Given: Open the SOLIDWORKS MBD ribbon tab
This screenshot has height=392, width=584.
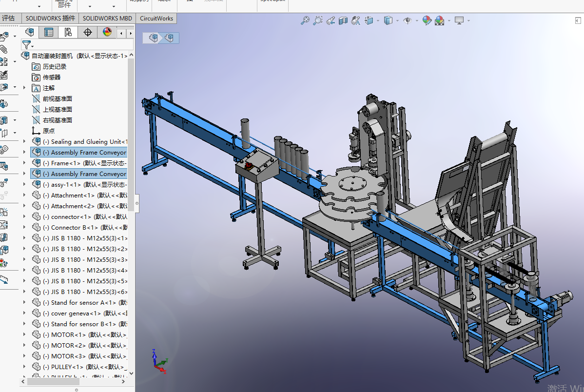Looking at the screenshot, I should pos(107,18).
